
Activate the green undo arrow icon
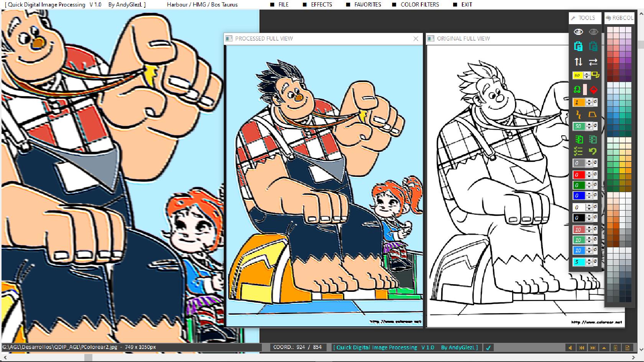click(x=593, y=151)
